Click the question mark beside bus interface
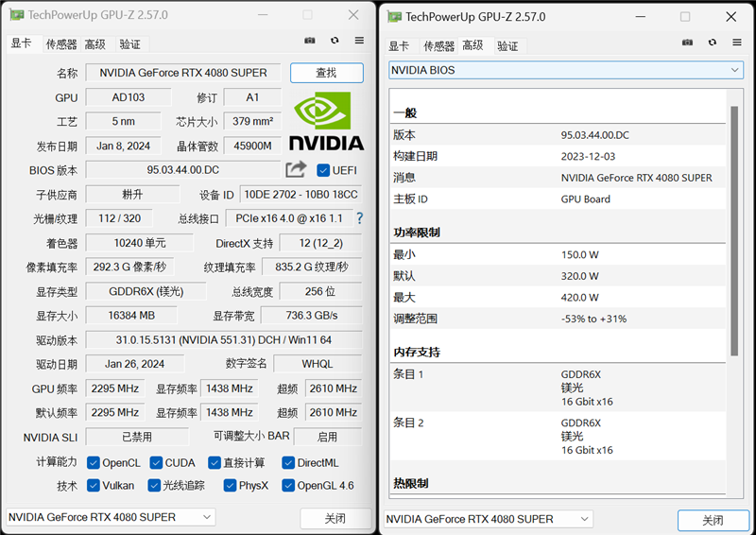 click(x=359, y=218)
